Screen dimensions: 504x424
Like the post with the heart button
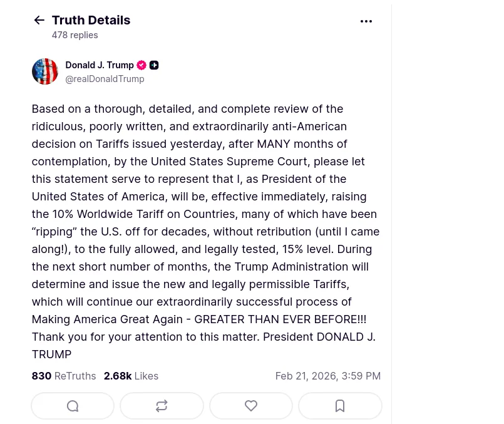click(x=251, y=406)
